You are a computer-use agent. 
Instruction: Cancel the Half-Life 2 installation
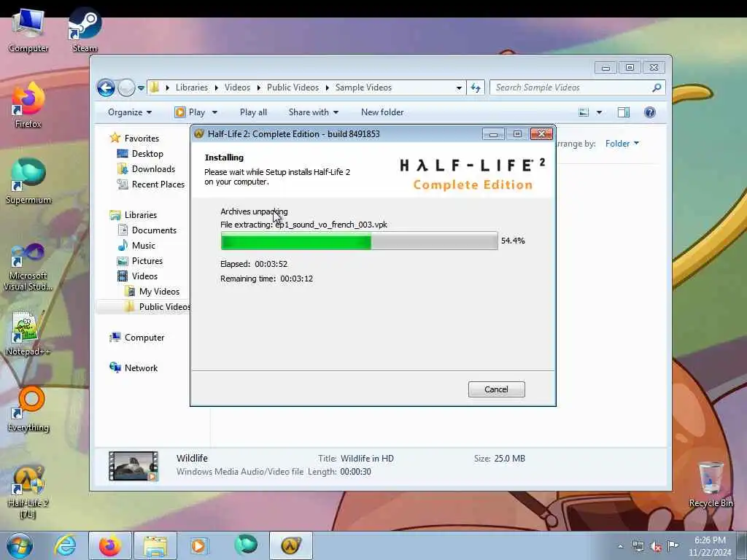[496, 389]
